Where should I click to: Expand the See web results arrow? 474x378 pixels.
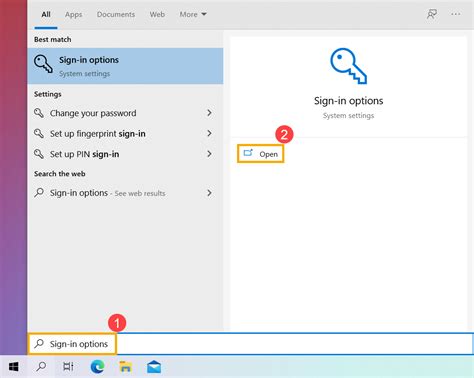209,193
